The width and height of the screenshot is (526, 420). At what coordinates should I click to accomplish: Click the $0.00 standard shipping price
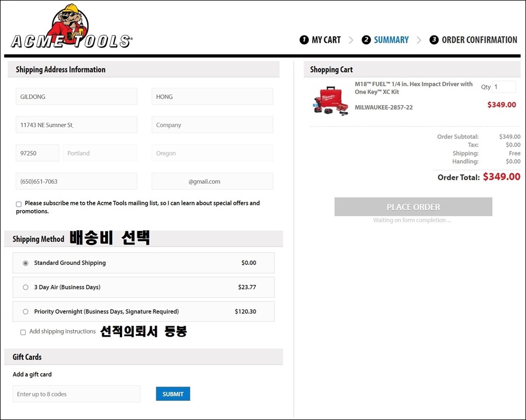point(249,263)
